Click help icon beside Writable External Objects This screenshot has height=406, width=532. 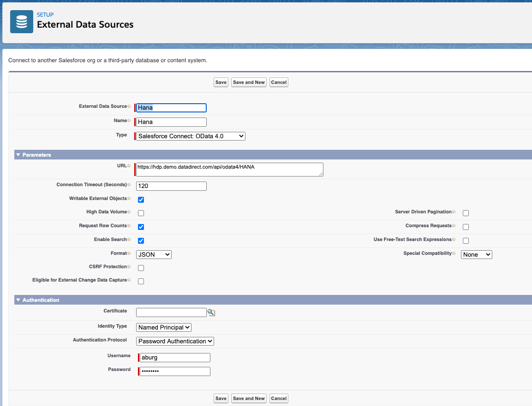coord(129,199)
